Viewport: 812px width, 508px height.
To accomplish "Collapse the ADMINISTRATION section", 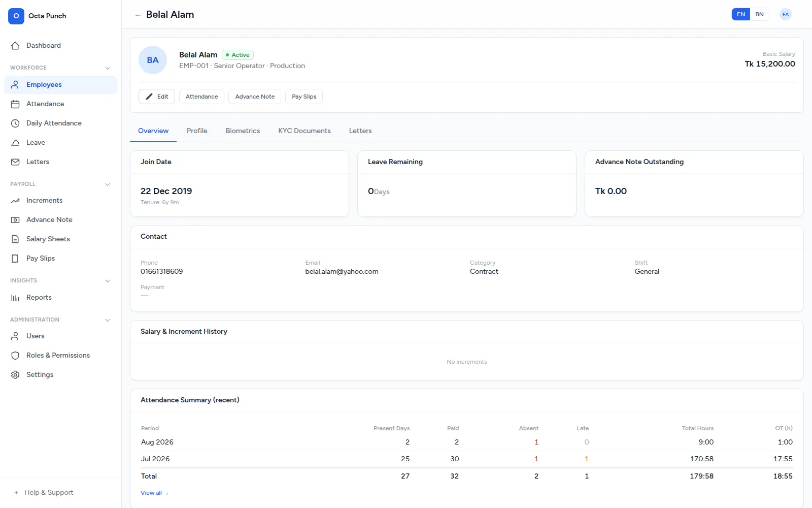I will [x=107, y=320].
